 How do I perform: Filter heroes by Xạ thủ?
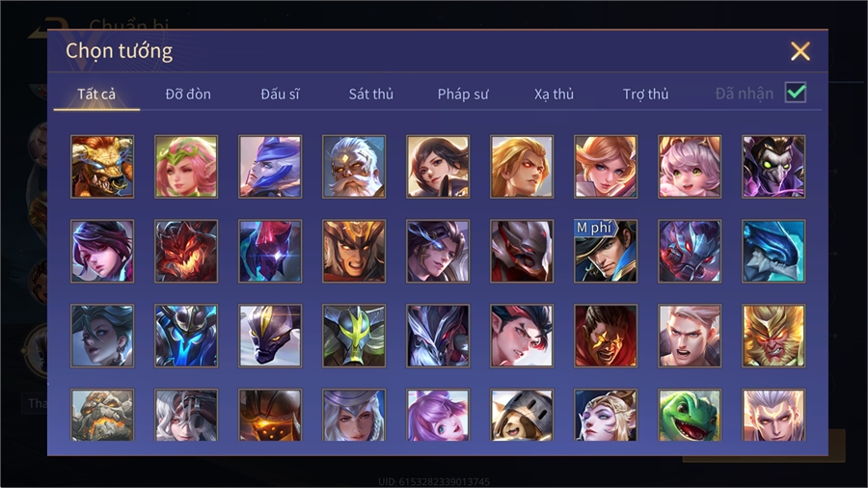(x=554, y=95)
